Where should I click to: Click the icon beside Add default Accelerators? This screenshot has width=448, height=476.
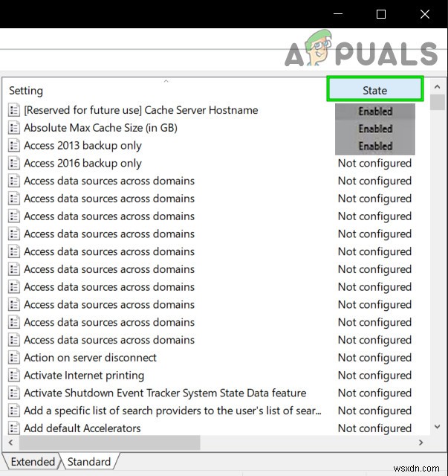(14, 428)
